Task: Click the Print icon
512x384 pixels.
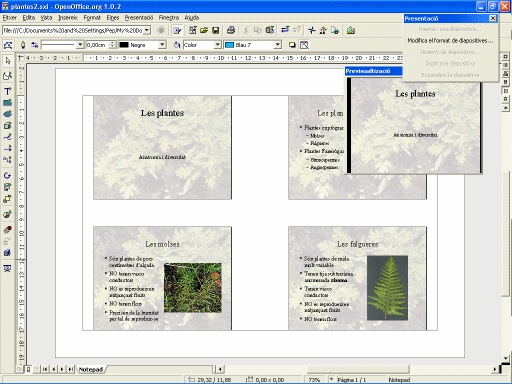Action: (231, 30)
